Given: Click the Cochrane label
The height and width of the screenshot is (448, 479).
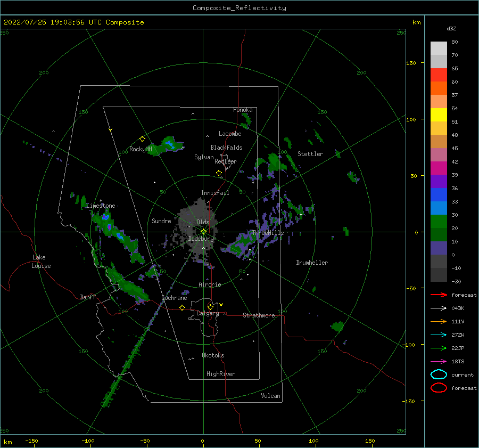Looking at the screenshot, I should pos(174,298).
